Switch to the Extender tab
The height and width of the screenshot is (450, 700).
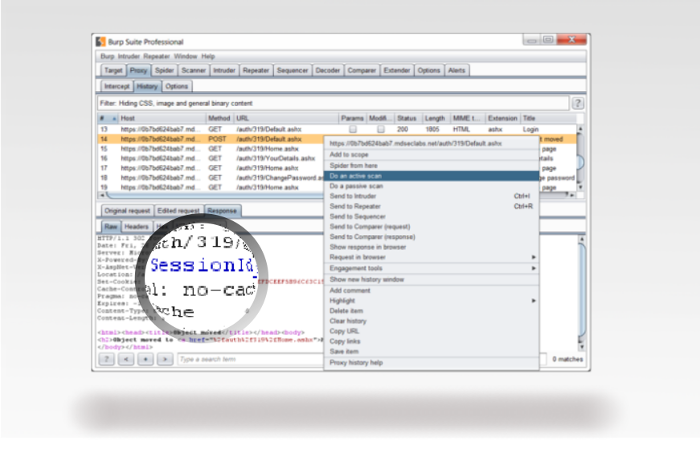396,71
